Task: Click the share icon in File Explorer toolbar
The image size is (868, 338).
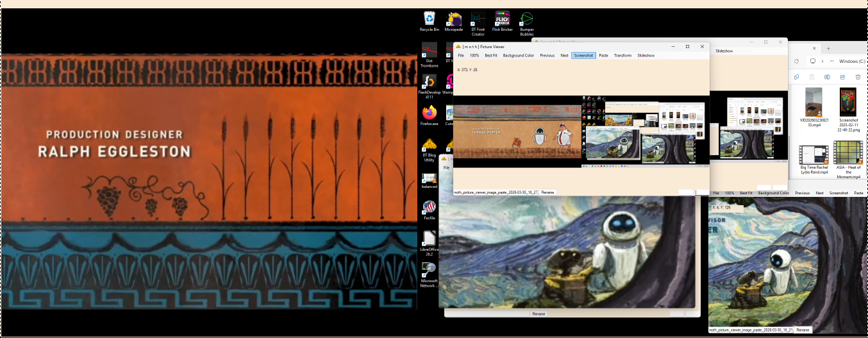Action: [x=842, y=77]
